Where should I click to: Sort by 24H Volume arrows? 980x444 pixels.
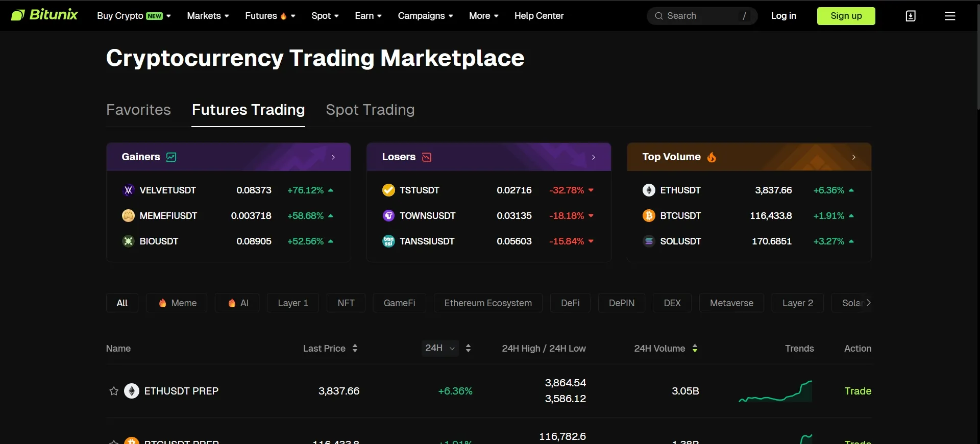coord(695,349)
